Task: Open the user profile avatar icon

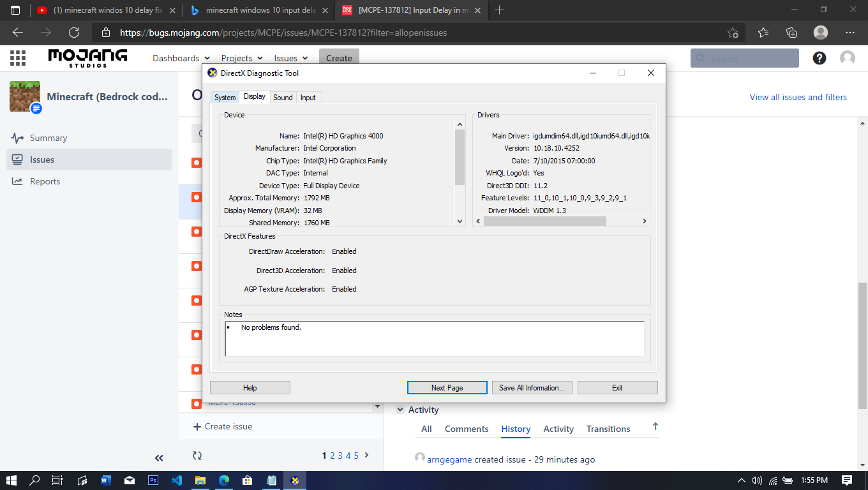Action: [x=848, y=58]
